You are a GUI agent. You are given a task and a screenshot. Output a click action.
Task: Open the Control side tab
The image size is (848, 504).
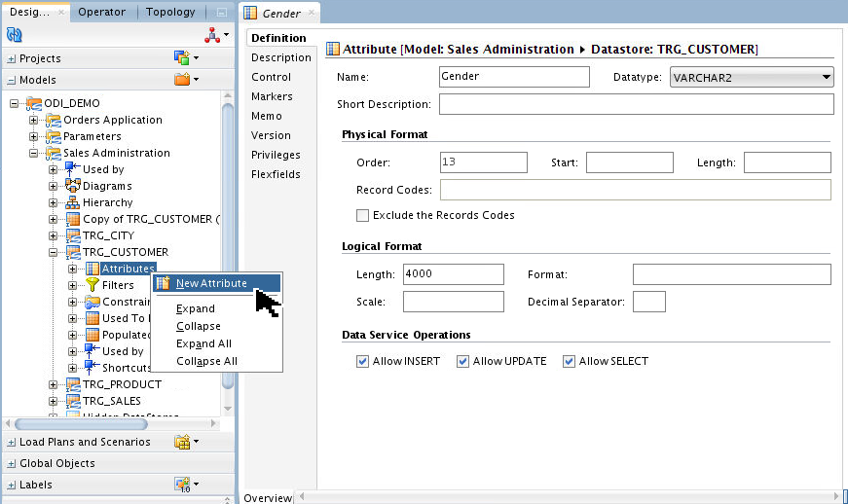(271, 77)
